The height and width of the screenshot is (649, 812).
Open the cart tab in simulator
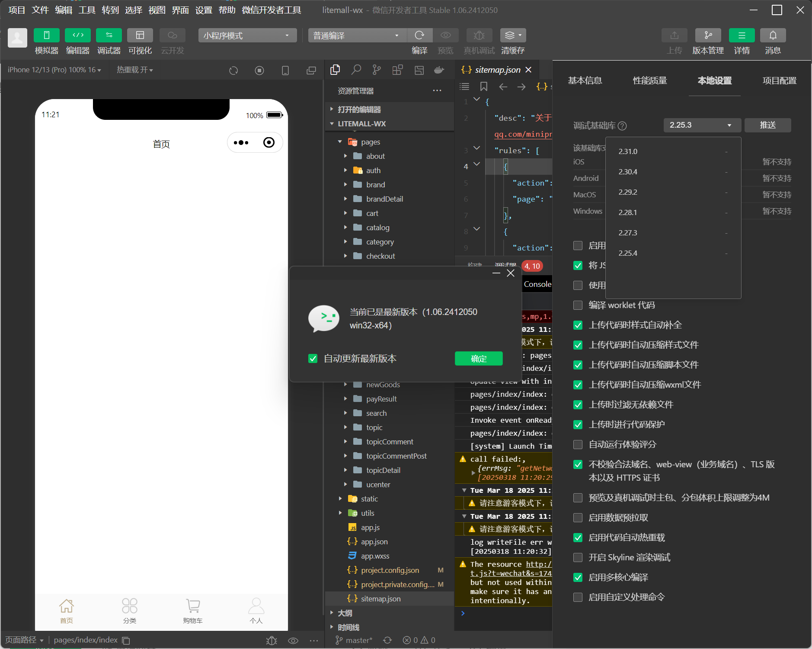[x=193, y=611]
